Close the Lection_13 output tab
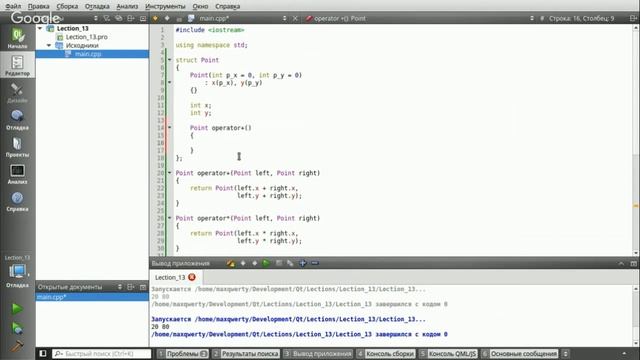 pos(192,277)
